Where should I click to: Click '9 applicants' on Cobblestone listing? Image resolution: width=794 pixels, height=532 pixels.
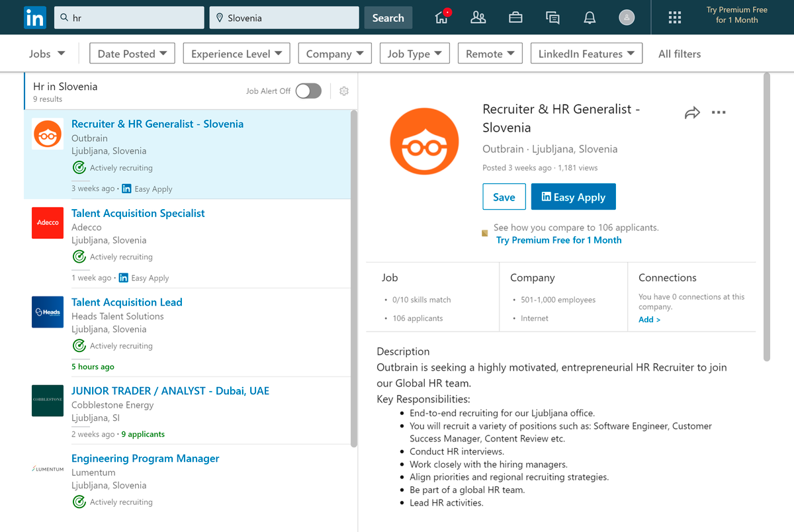tap(143, 435)
